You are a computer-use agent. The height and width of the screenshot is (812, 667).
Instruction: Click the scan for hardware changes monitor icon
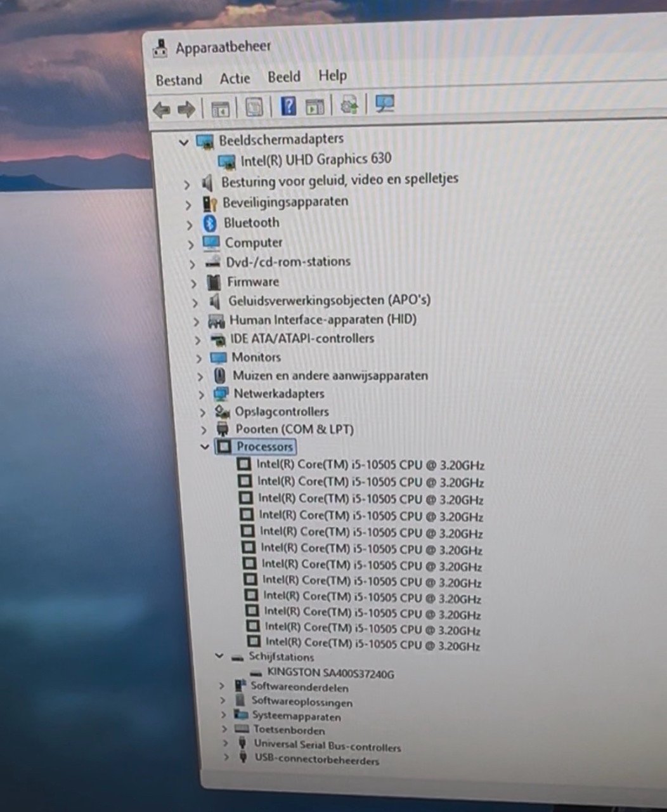(x=384, y=103)
